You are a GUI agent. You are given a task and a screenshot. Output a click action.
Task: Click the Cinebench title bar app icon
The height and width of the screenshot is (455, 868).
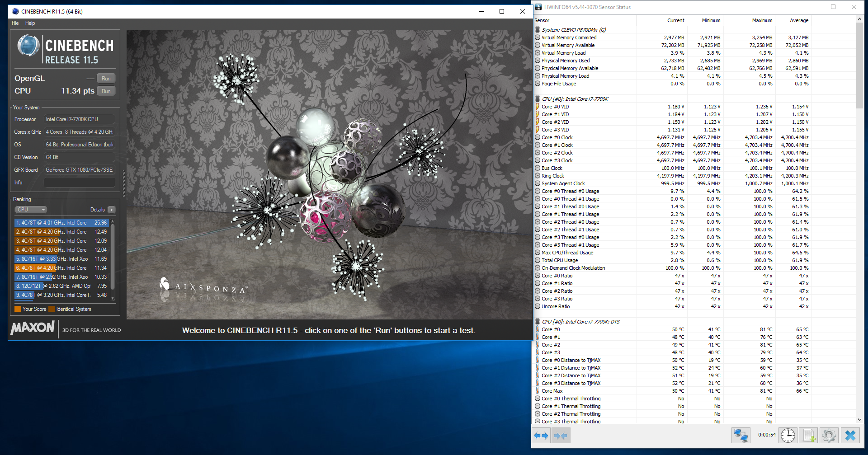15,11
